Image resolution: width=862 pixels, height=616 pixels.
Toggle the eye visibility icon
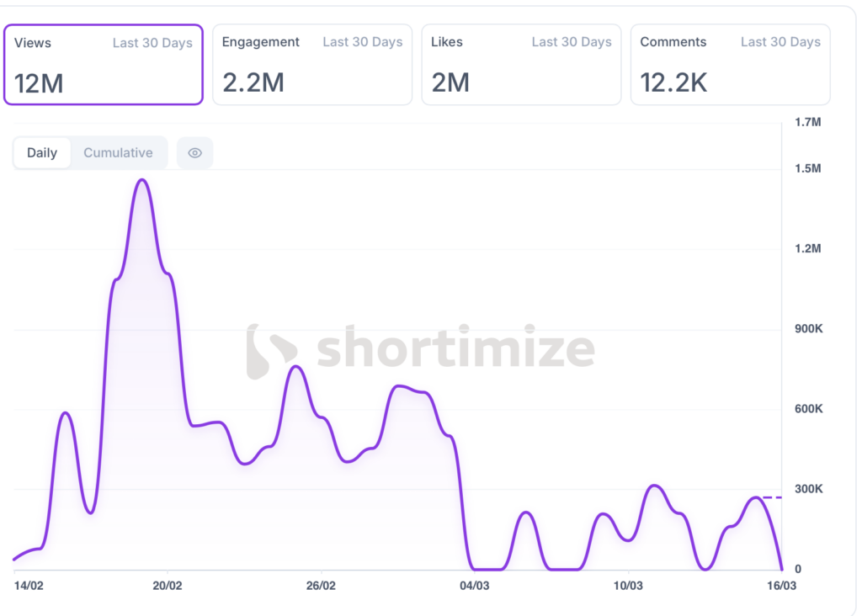point(194,153)
